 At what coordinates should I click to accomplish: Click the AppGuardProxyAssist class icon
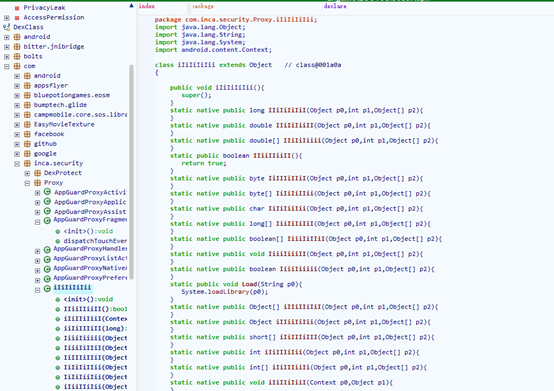pos(47,211)
